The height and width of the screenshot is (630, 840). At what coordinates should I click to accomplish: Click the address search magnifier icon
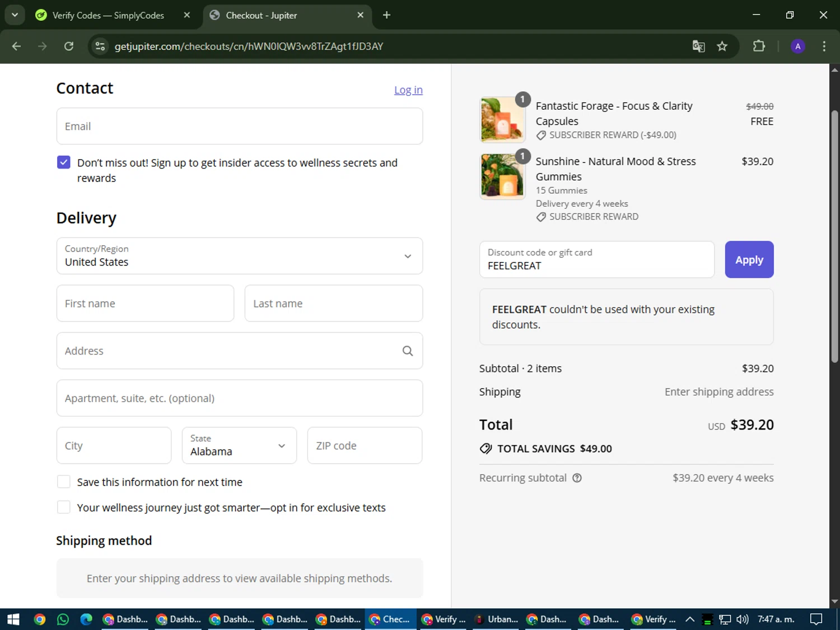(408, 351)
